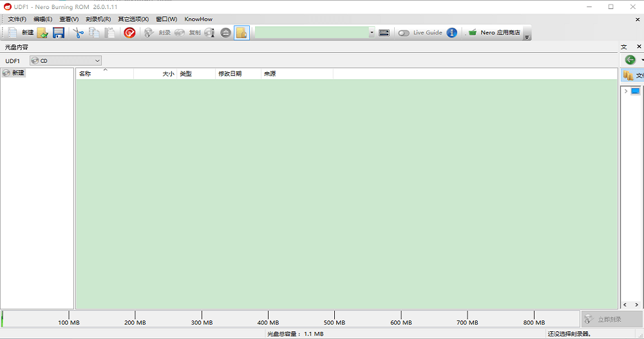Click the scissors Cut icon
The height and width of the screenshot is (339, 644).
click(x=79, y=33)
